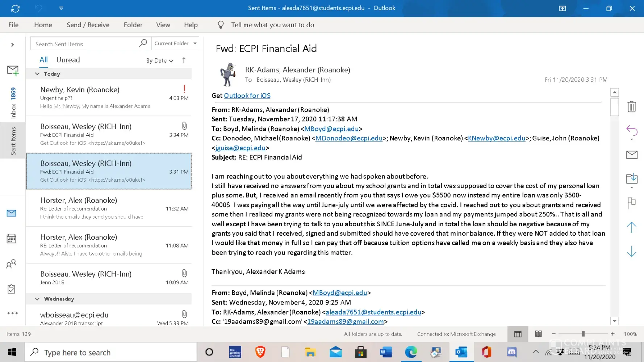This screenshot has height=362, width=644.
Task: Click the New Email icon in sidebar
Action: pos(13,70)
